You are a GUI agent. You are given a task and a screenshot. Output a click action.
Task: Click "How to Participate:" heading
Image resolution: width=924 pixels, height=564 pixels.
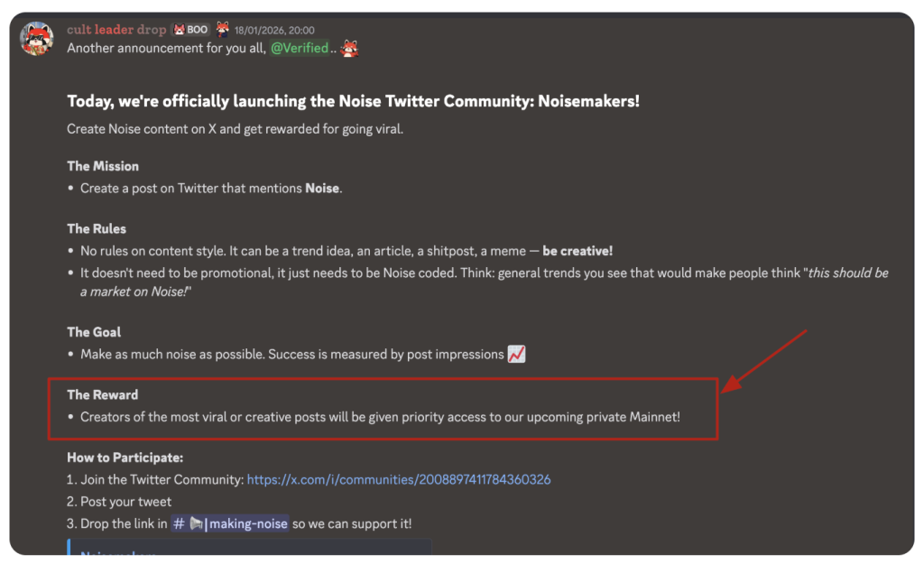coord(125,458)
